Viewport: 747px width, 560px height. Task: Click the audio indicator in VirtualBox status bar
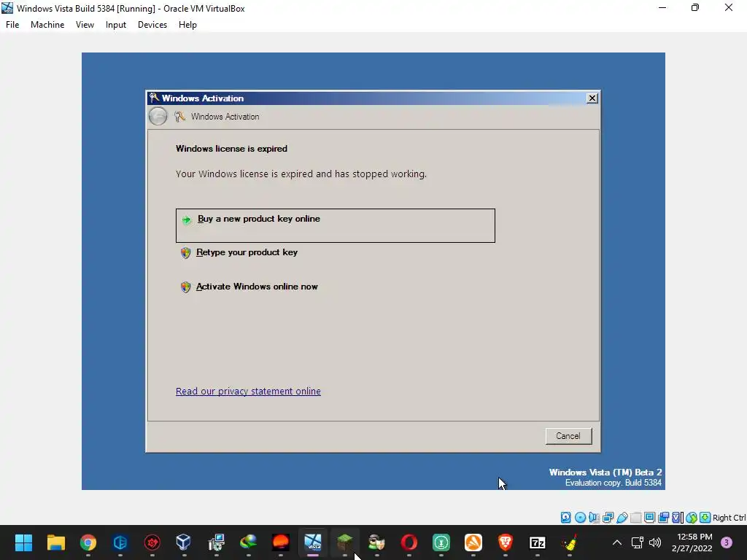pos(594,518)
